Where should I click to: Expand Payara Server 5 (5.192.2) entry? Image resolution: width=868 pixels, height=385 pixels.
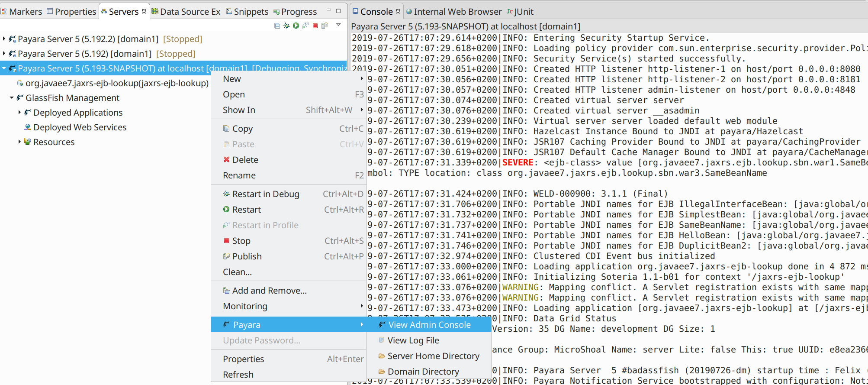[4, 39]
